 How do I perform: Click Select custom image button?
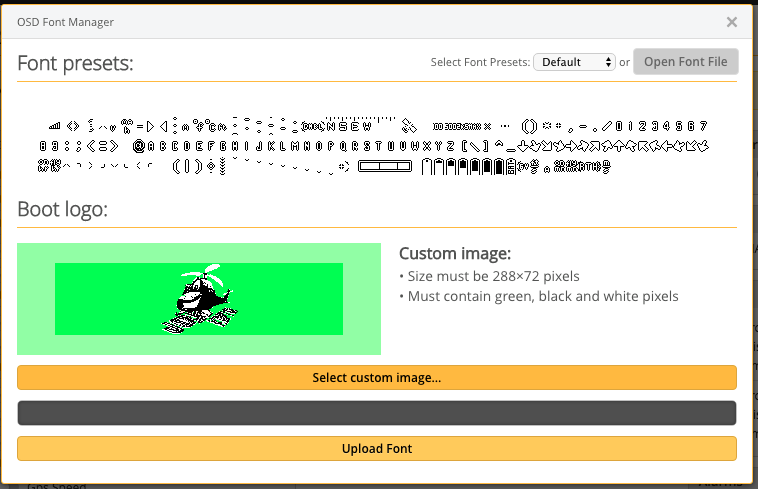377,377
